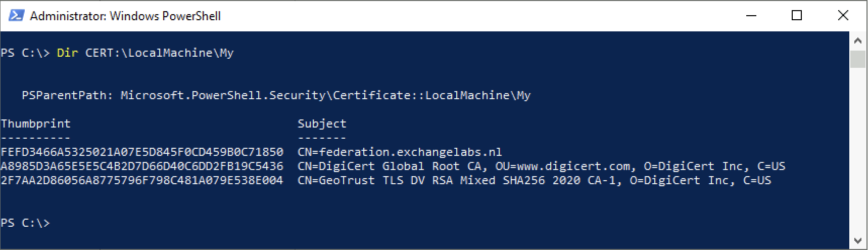Click the PowerShell icon in title bar
Viewport: 868px width, 250px height.
tap(16, 16)
